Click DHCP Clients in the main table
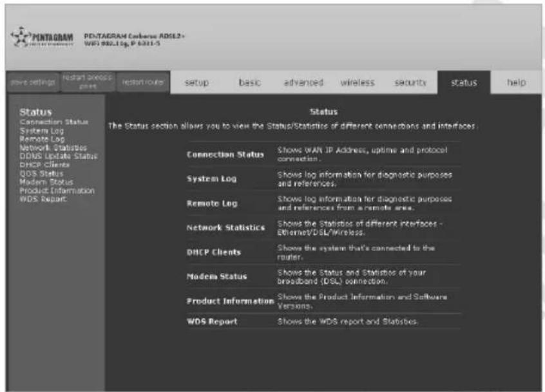Viewport: 545px width, 392px height. 214,252
